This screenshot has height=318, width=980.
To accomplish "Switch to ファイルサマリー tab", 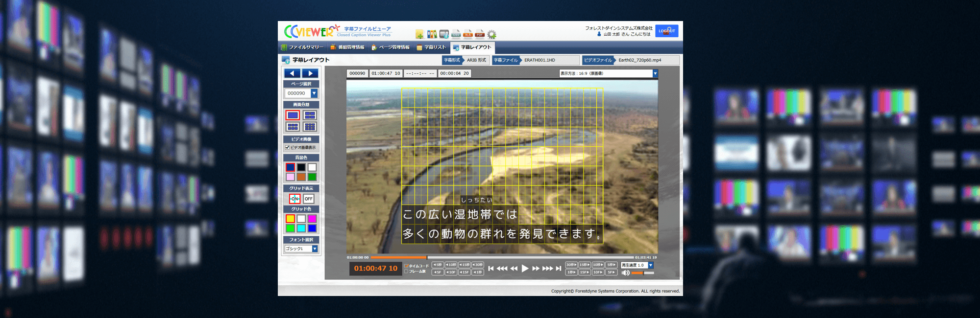I will coord(302,47).
